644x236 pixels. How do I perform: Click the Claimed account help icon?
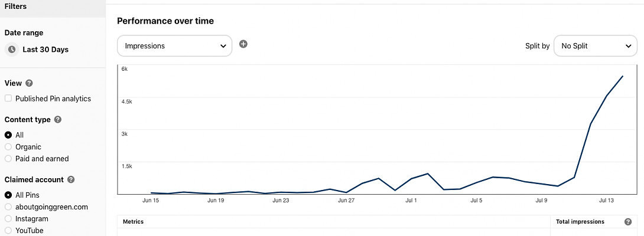pos(71,179)
